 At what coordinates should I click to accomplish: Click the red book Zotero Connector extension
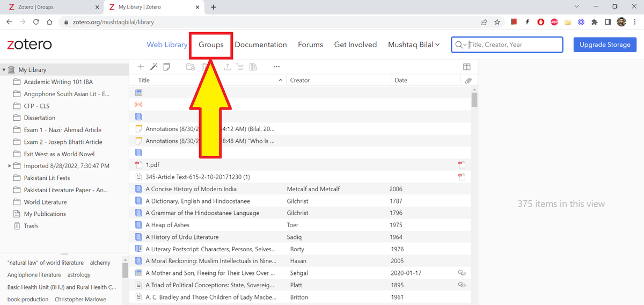point(514,22)
